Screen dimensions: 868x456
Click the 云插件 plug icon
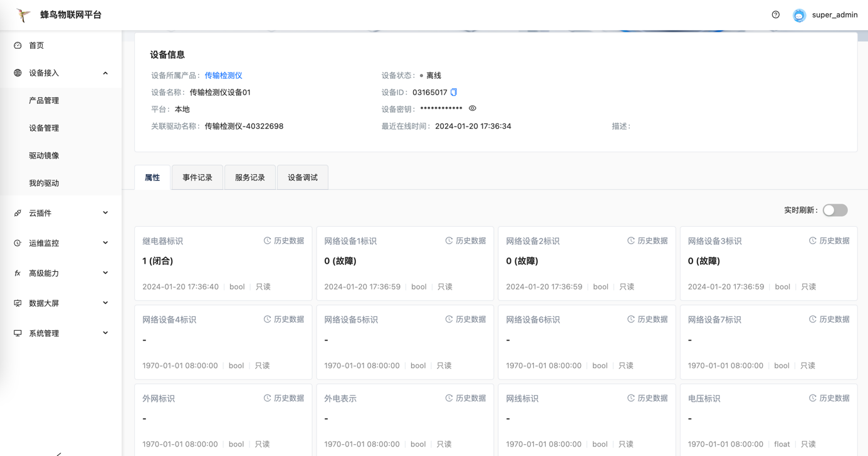click(x=18, y=213)
